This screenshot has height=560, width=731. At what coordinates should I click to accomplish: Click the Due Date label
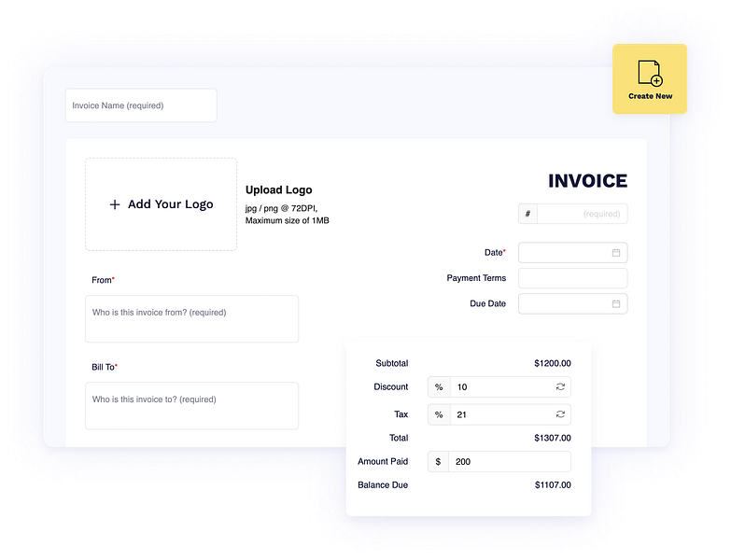487,303
